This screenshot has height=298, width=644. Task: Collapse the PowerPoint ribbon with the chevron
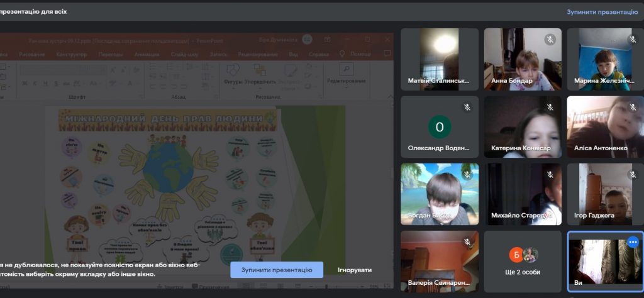point(390,96)
